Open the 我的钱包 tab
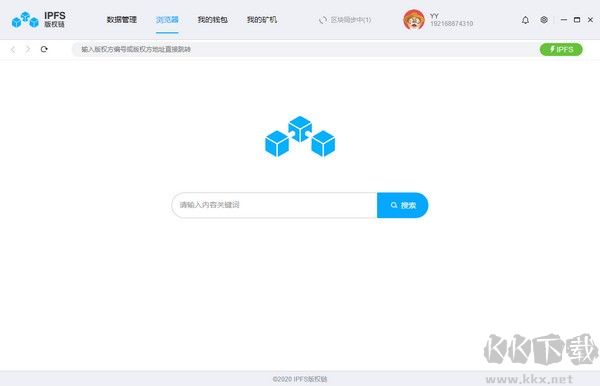The width and height of the screenshot is (600, 386). coord(213,20)
